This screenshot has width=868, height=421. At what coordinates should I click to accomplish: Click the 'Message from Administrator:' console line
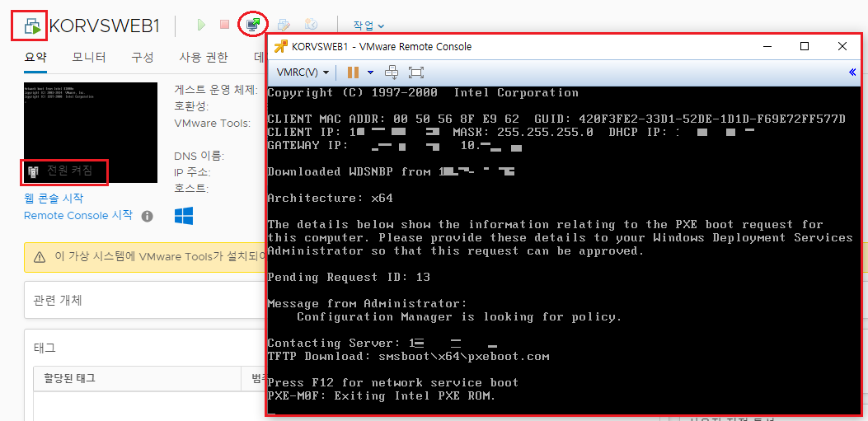pyautogui.click(x=367, y=304)
